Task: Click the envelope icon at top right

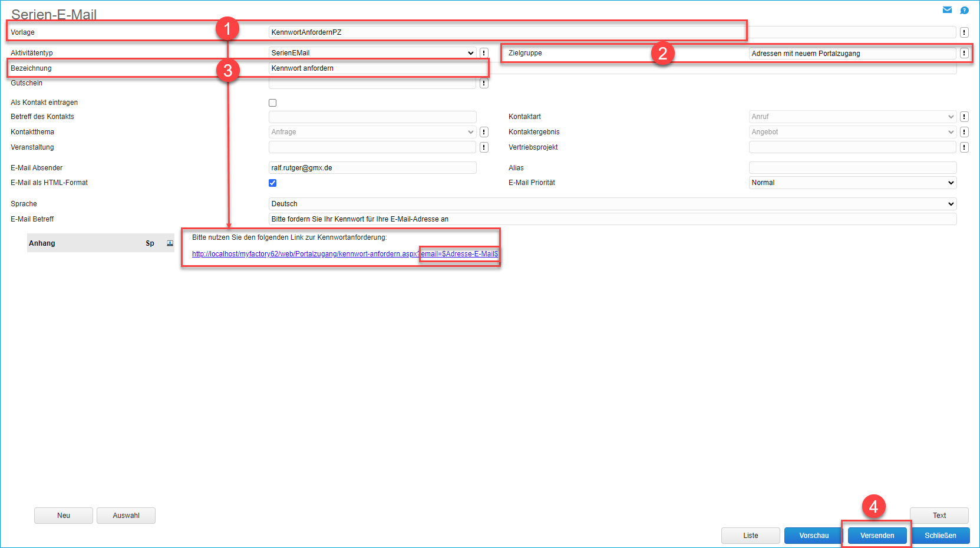Action: pos(947,9)
